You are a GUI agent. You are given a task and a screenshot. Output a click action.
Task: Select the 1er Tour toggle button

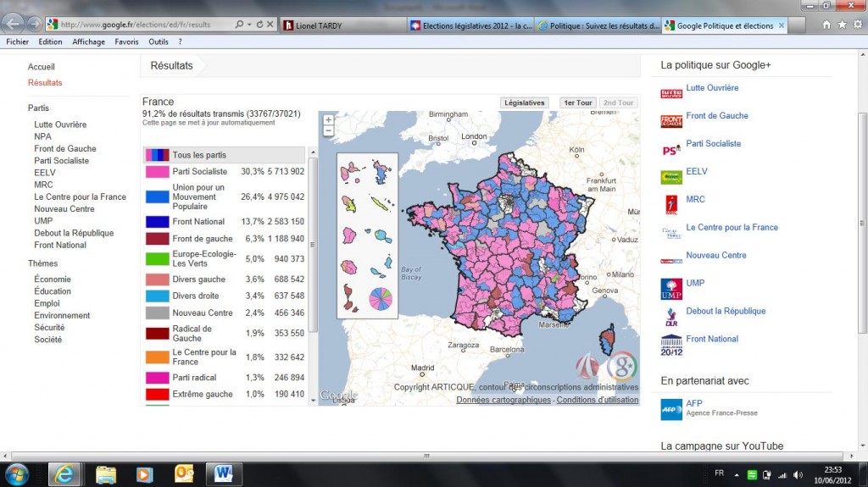(578, 103)
